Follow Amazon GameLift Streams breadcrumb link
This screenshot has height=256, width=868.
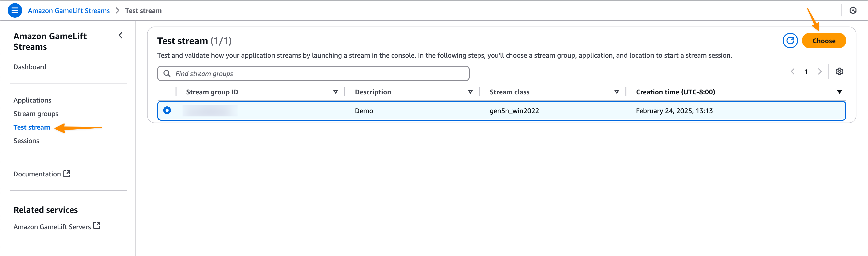coord(69,11)
